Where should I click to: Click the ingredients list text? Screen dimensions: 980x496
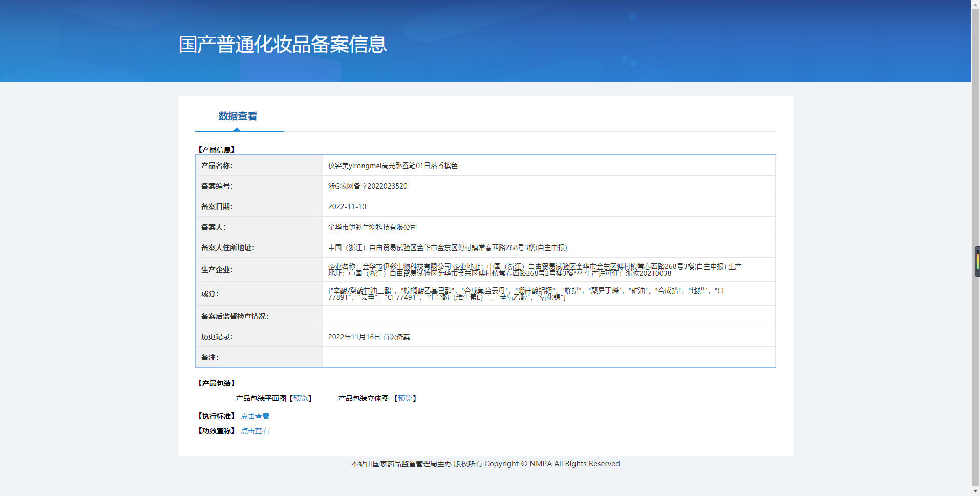coord(526,294)
